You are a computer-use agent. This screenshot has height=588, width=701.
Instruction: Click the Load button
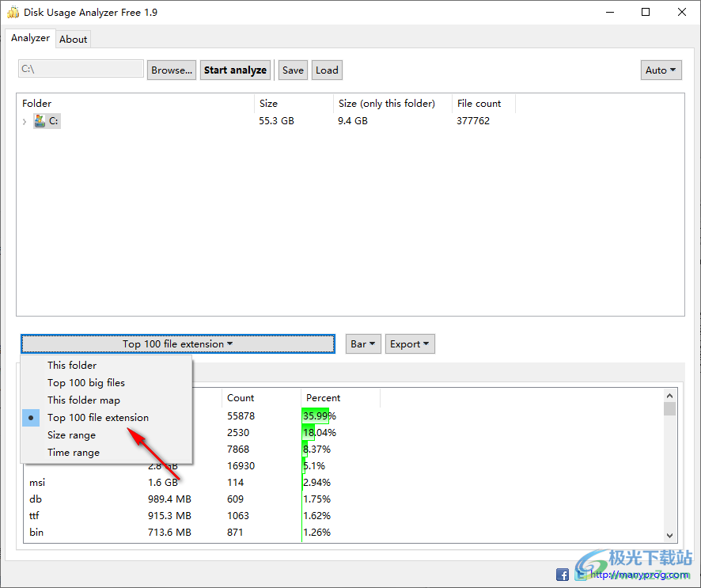[x=327, y=70]
